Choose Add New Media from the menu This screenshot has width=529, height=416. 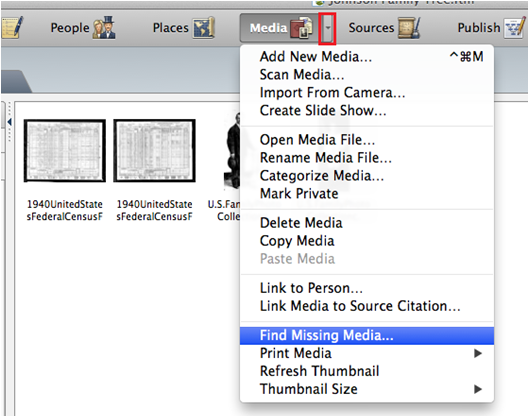pyautogui.click(x=367, y=57)
